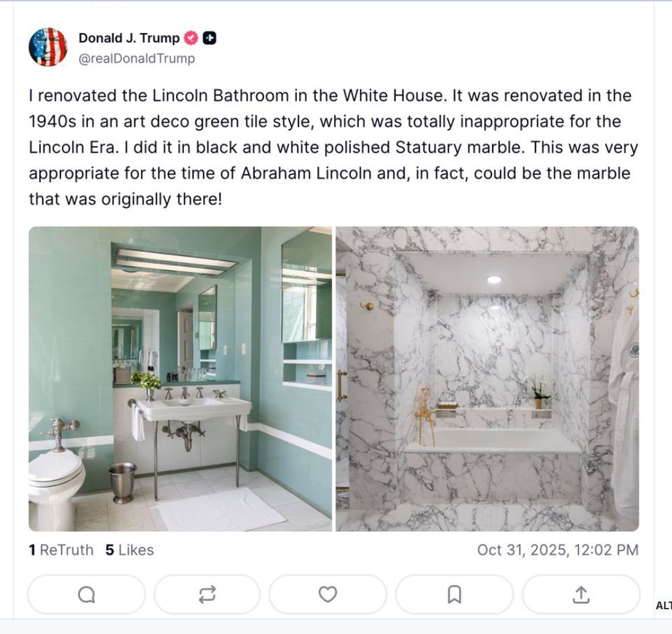Click the ReTruth arrows icon

tap(208, 594)
